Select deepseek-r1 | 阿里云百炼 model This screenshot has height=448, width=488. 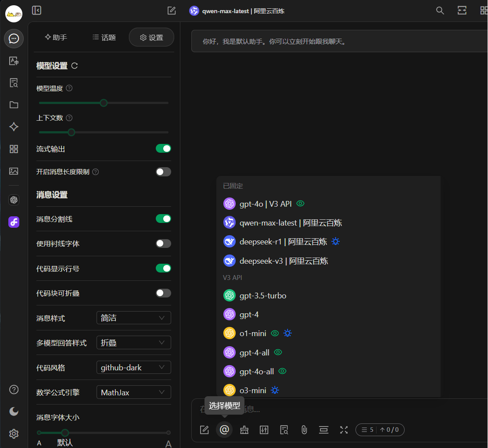click(328, 242)
